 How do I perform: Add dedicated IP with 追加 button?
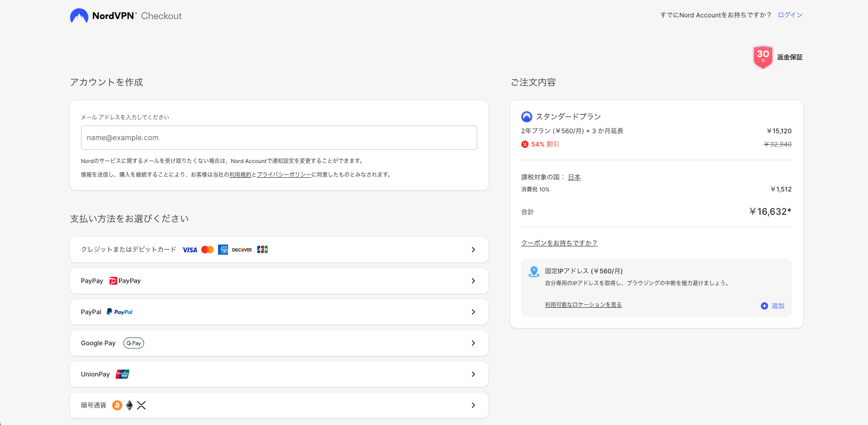point(773,306)
